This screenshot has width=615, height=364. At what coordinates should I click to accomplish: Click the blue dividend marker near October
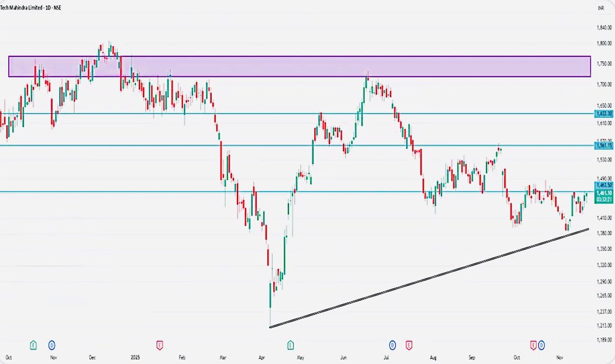(x=541, y=345)
